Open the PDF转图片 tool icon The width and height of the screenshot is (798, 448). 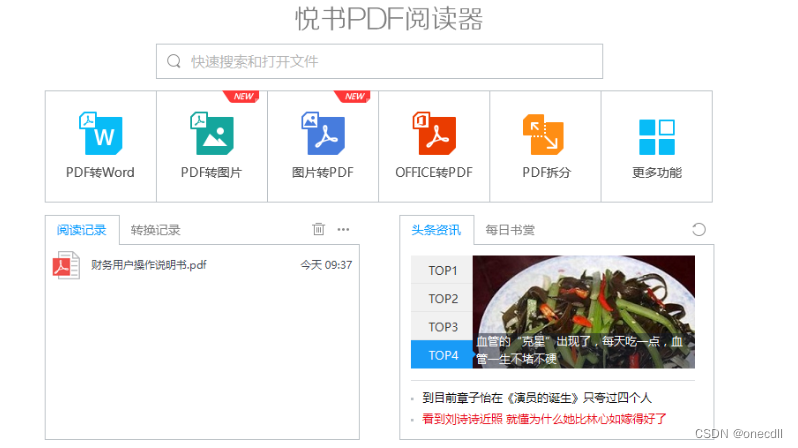coord(212,133)
